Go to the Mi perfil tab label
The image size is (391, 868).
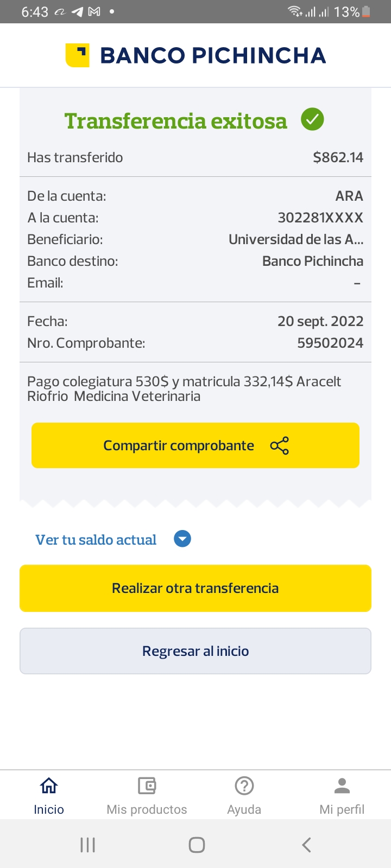tap(342, 809)
